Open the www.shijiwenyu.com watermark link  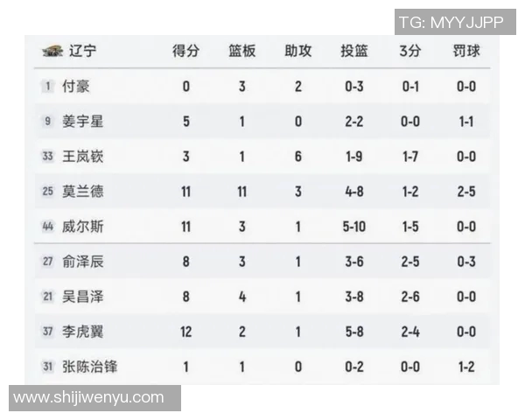tap(89, 397)
